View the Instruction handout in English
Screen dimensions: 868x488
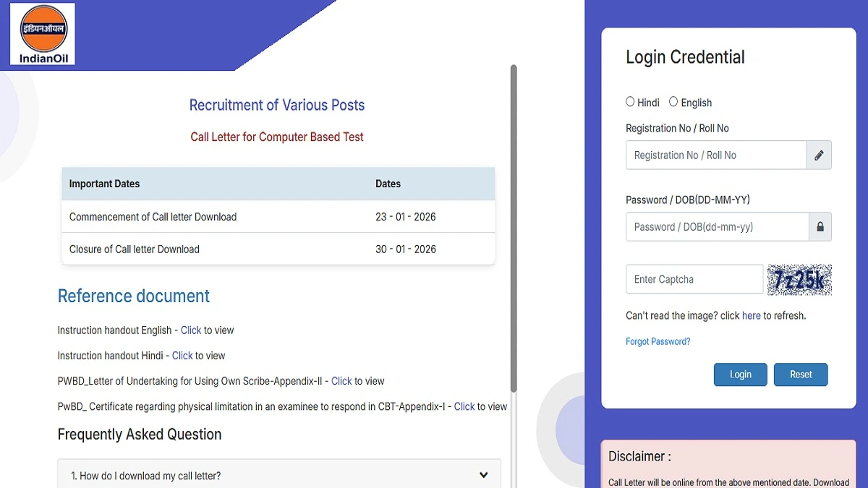point(190,330)
